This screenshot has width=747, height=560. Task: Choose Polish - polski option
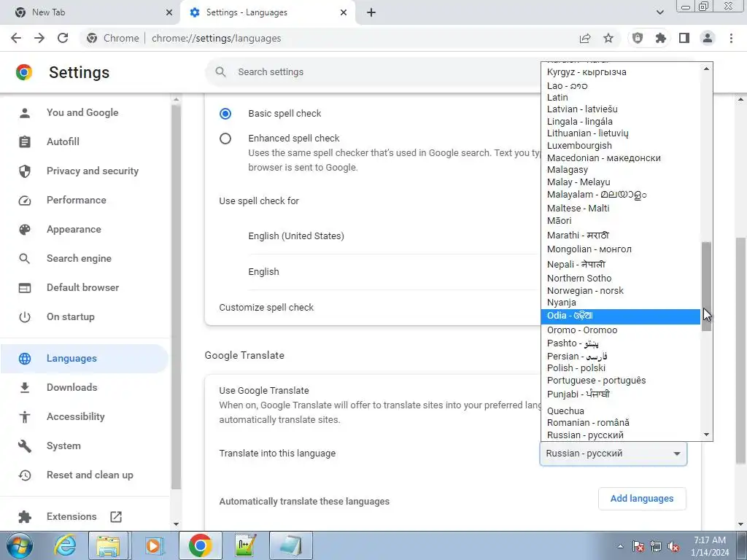(x=620, y=368)
